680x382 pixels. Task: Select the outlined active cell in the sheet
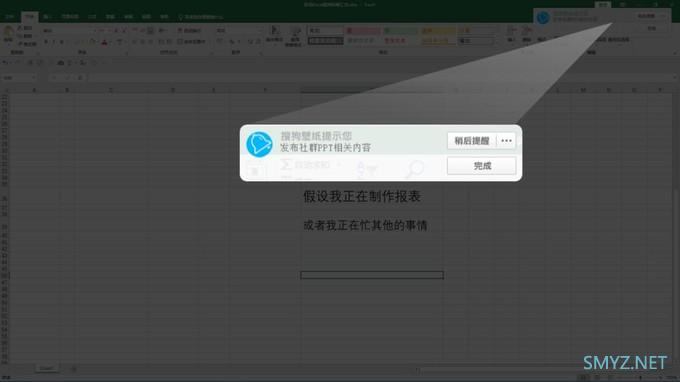(x=372, y=275)
